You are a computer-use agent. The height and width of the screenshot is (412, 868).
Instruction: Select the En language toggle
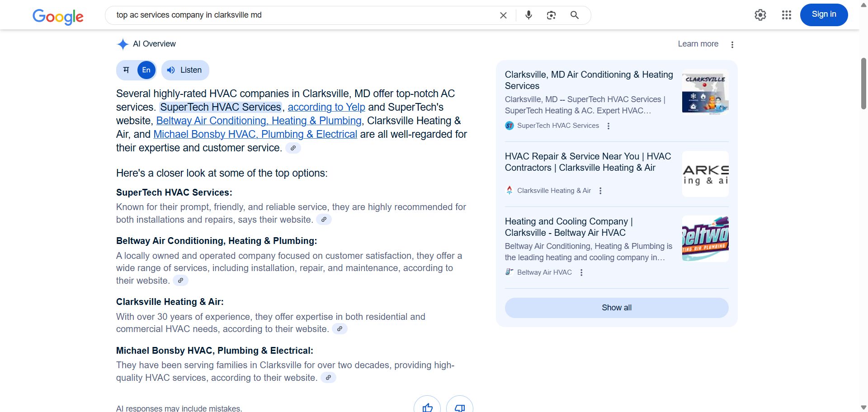click(x=146, y=70)
